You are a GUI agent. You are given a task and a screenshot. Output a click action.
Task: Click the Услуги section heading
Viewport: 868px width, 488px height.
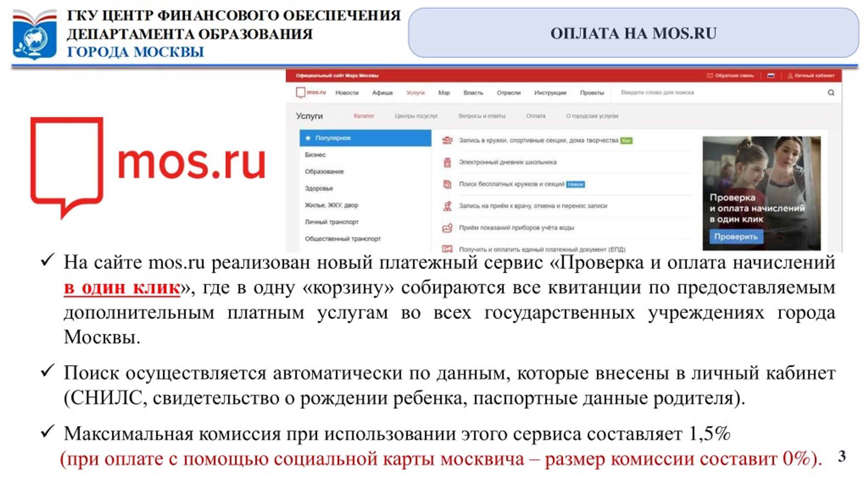(309, 116)
